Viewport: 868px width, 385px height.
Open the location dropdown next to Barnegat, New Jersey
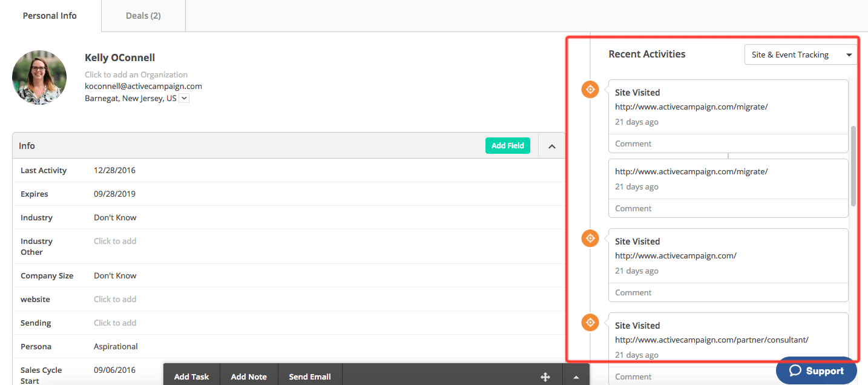[x=185, y=98]
